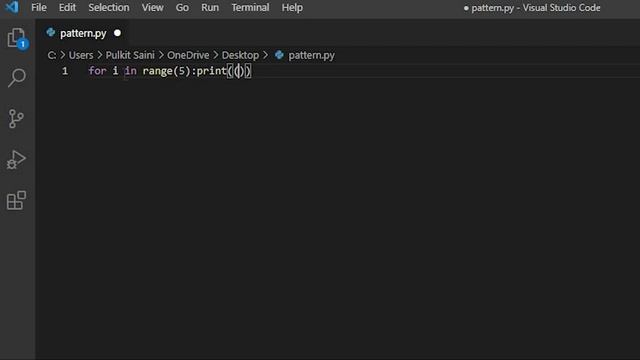The width and height of the screenshot is (640, 360).
Task: Click the Pulkit Saini breadcrumb segment
Action: pos(130,55)
